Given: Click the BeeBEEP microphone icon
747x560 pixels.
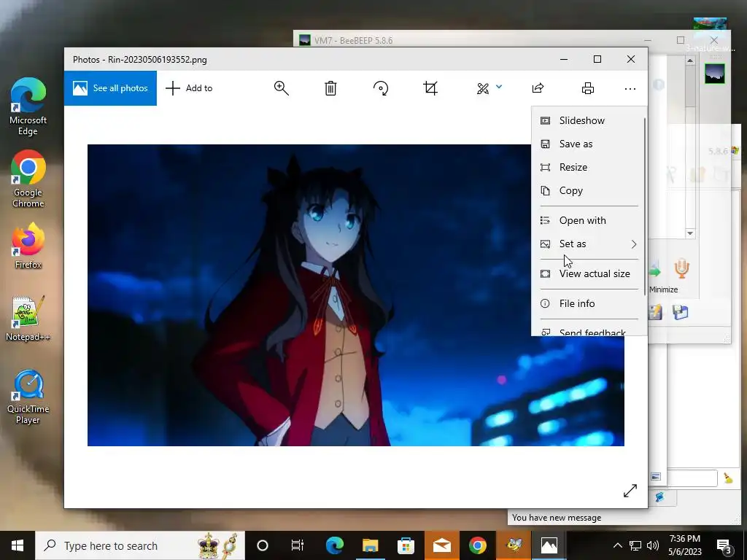Looking at the screenshot, I should (682, 268).
